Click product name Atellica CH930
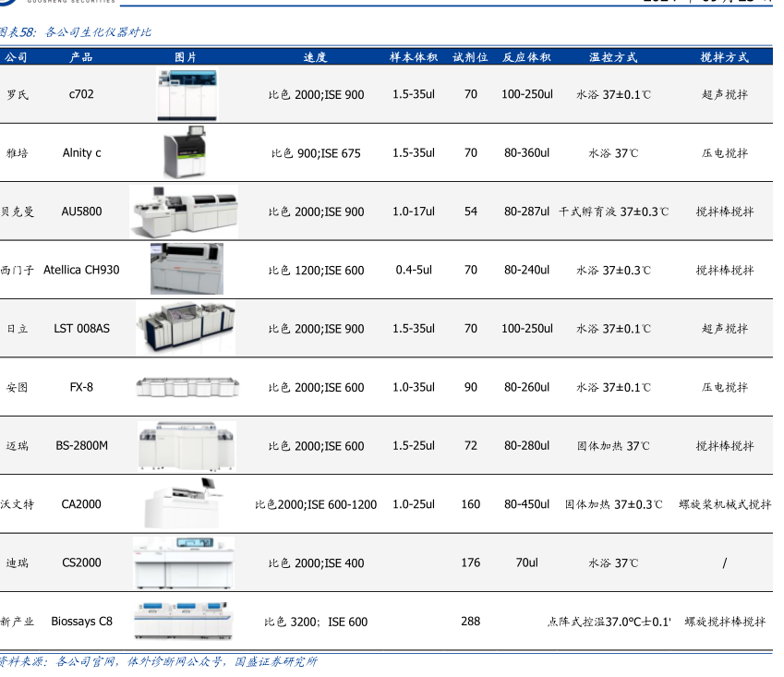 click(81, 270)
